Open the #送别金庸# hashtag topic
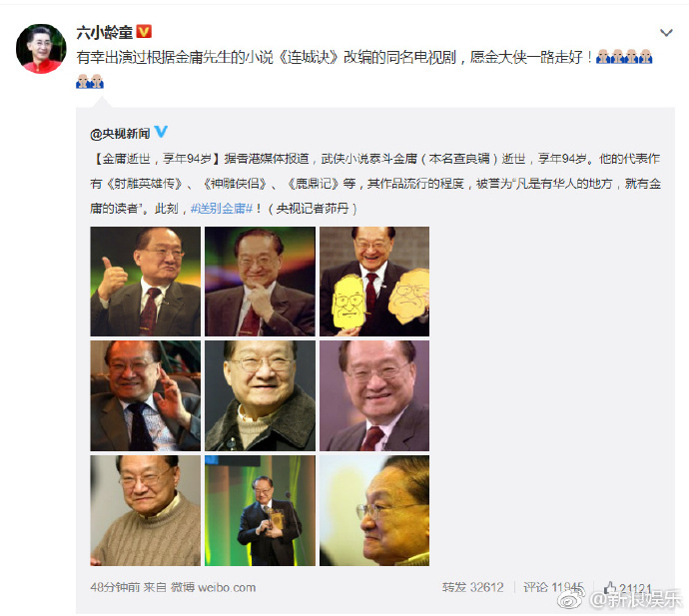The image size is (689, 616). [x=222, y=209]
